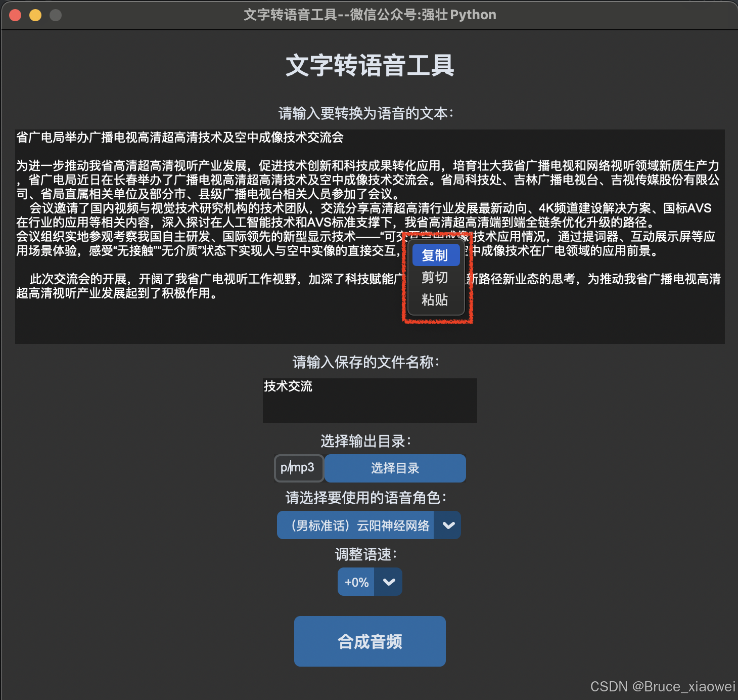Click the first text line 省广电局举办广播电视高清超高清技术
Image resolution: width=738 pixels, height=700 pixels.
point(180,138)
